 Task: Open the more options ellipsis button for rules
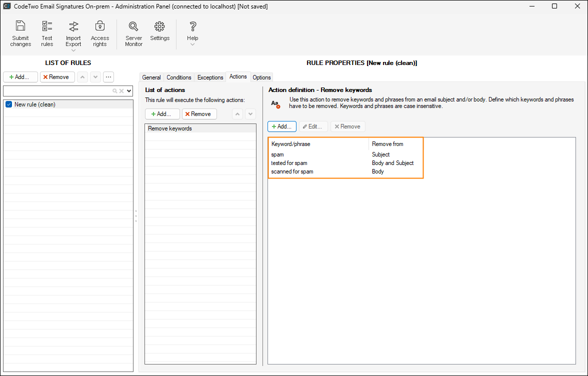[108, 77]
